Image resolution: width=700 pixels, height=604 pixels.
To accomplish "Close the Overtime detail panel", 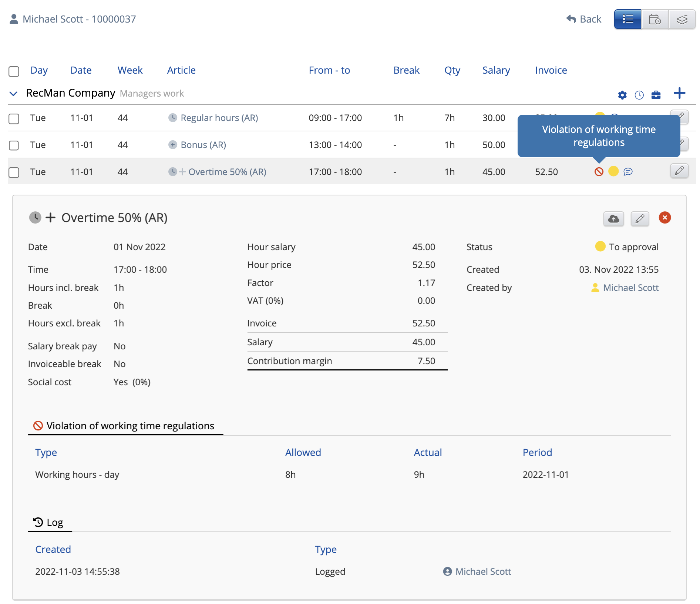I will tap(664, 218).
